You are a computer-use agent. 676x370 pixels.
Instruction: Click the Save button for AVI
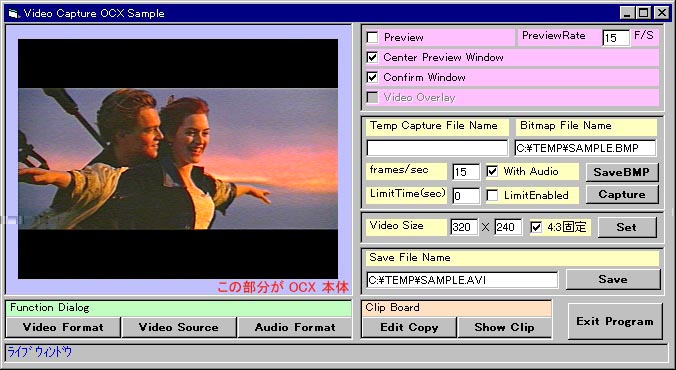coord(613,279)
